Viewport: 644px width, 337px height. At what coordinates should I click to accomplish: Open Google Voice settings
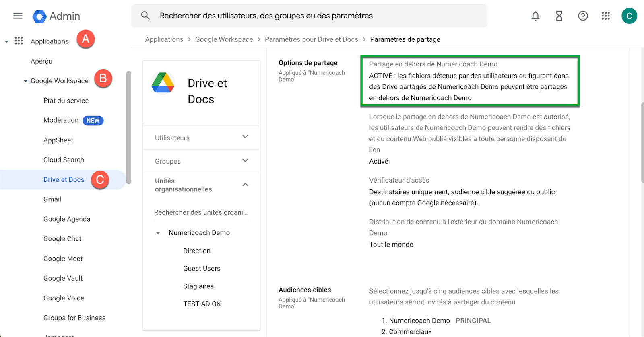(64, 298)
